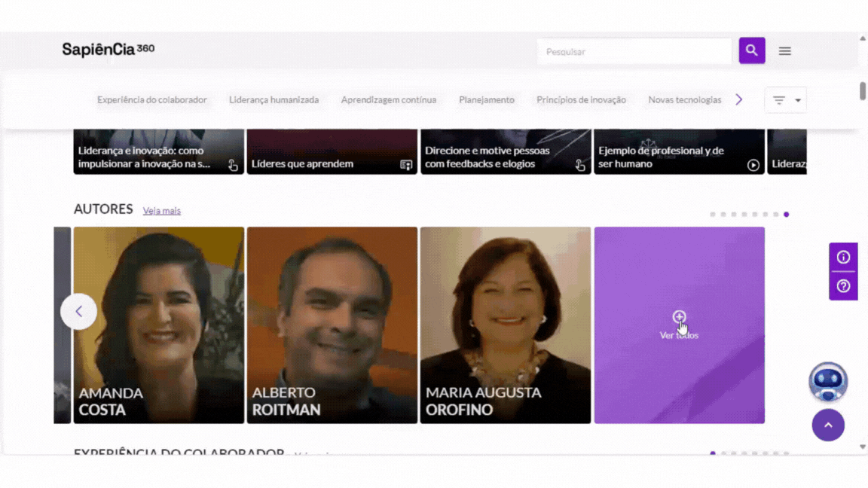The height and width of the screenshot is (488, 868).
Task: Open the robot chatbot assistant
Action: point(828,382)
